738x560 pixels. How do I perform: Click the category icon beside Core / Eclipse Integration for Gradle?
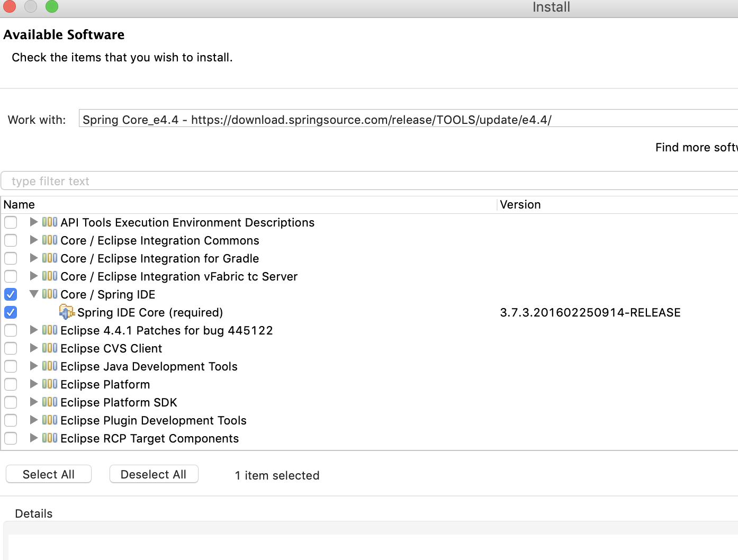50,258
